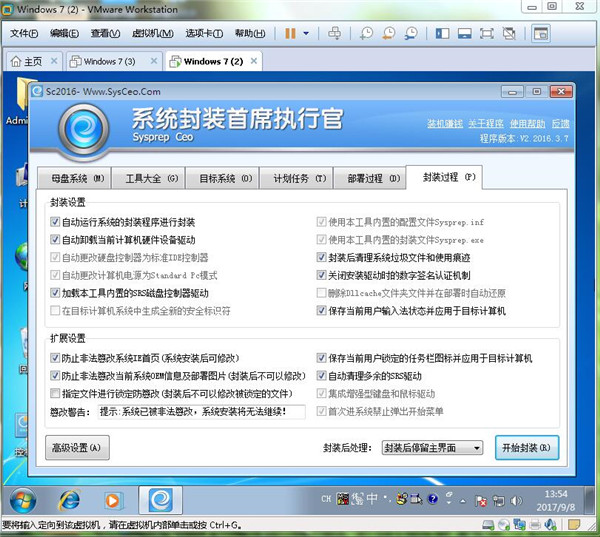Toggle 防止非法篡改系统IE首页 checkbox
Screen dimensions: 600x537
[55, 358]
